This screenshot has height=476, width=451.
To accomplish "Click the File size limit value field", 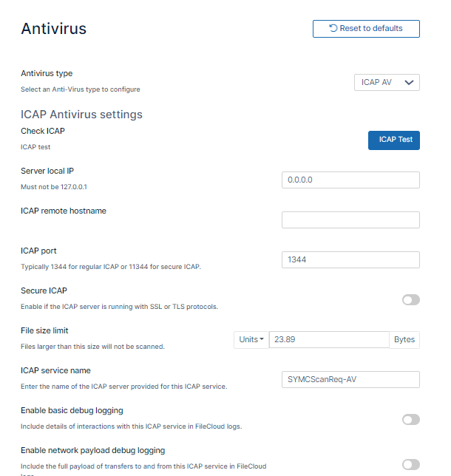I will click(x=329, y=339).
